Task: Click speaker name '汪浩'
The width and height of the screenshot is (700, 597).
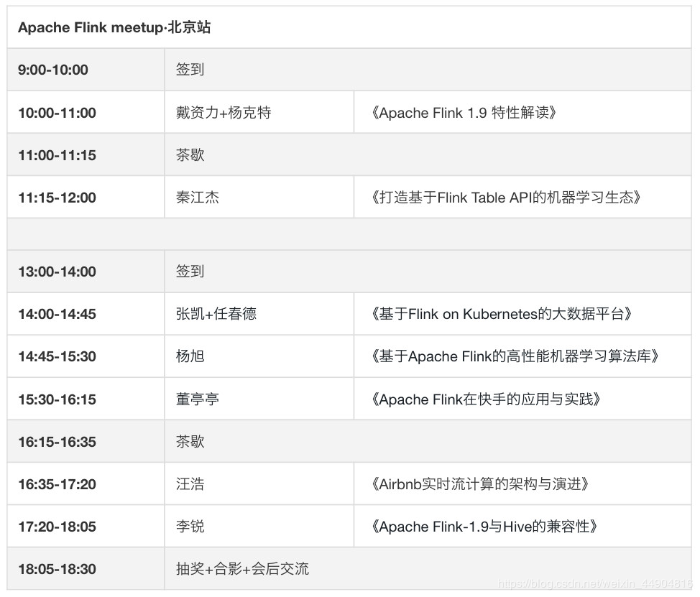Action: [x=190, y=483]
